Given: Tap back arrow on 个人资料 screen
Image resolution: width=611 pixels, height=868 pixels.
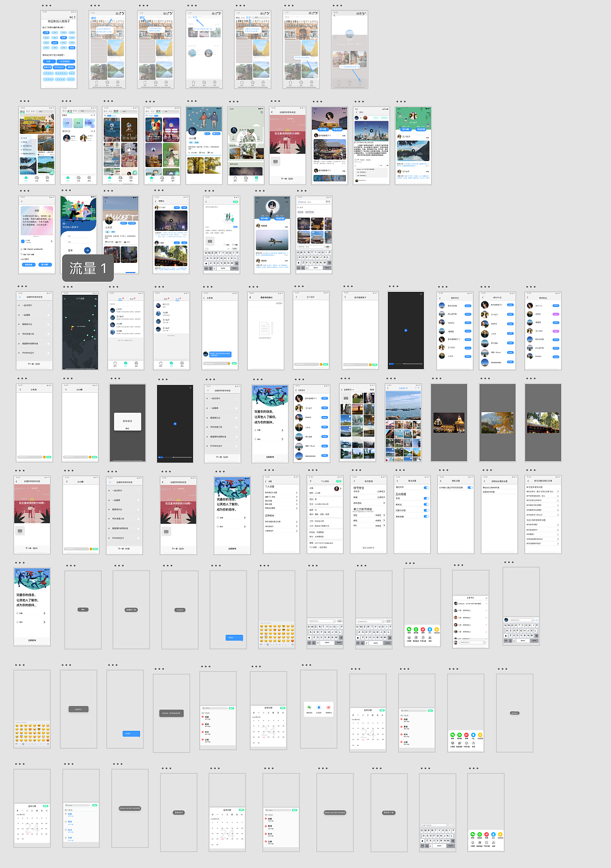Looking at the screenshot, I should (x=311, y=481).
